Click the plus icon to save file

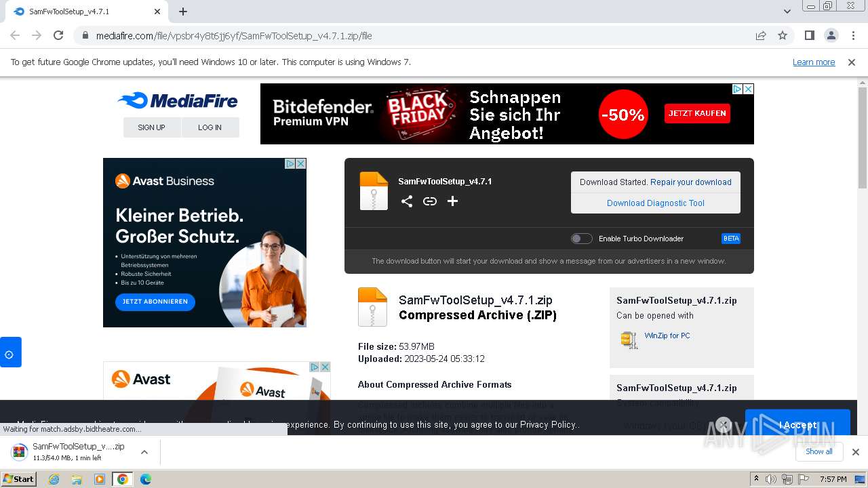pos(453,201)
